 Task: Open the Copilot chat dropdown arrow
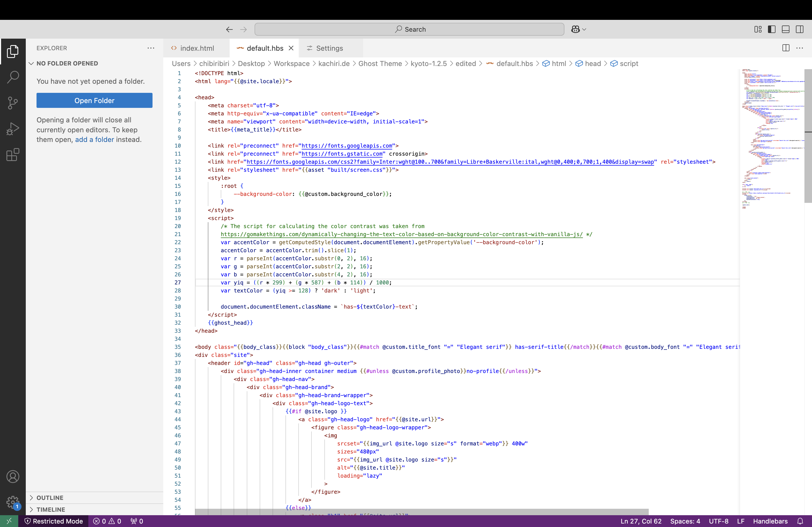pos(585,30)
